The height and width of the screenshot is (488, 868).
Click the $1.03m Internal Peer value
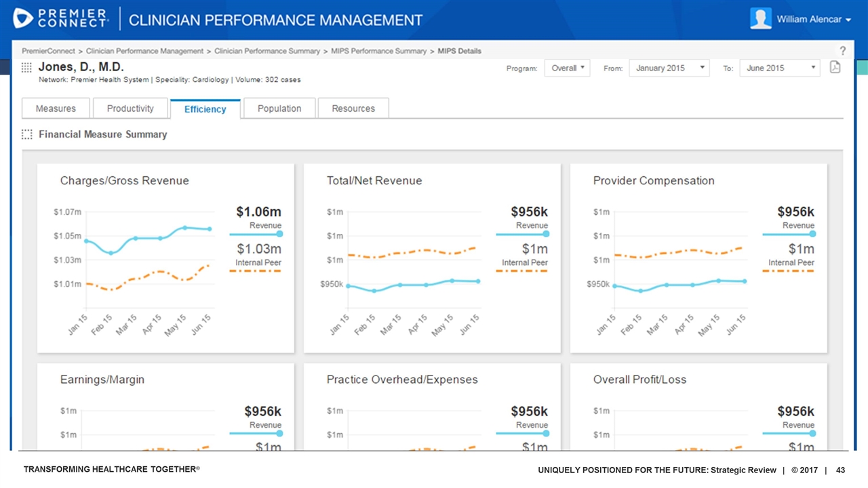pyautogui.click(x=258, y=249)
